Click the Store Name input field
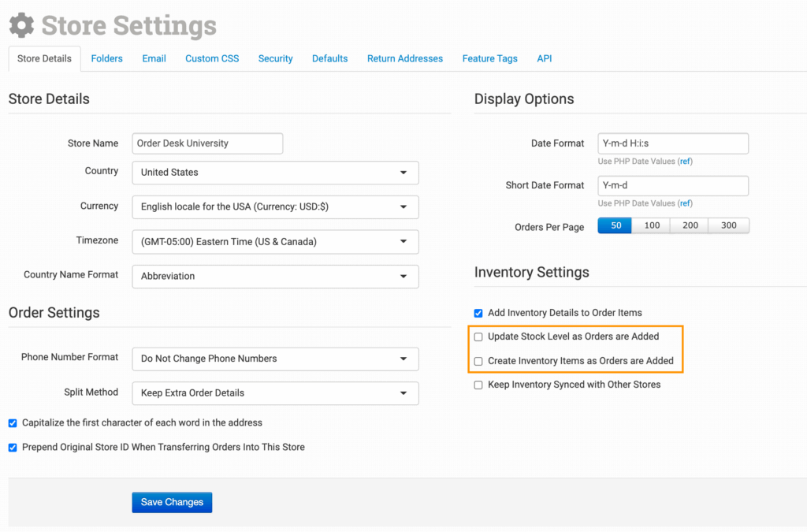 (x=207, y=143)
